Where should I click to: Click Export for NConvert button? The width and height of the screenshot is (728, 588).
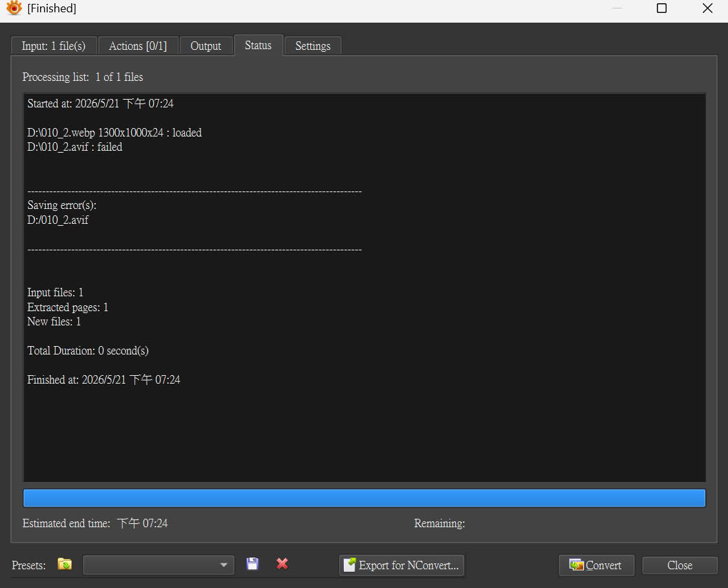(x=401, y=565)
